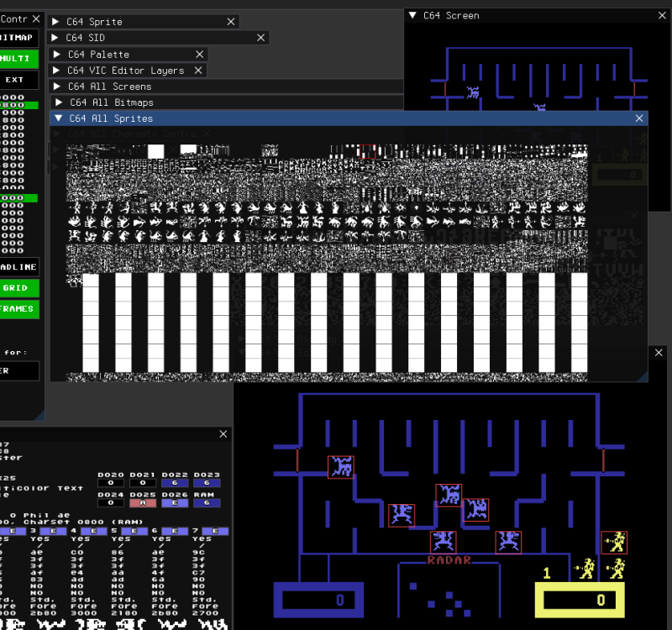Click sprite 4 color swatch
This screenshot has width=672, height=630.
93,532
